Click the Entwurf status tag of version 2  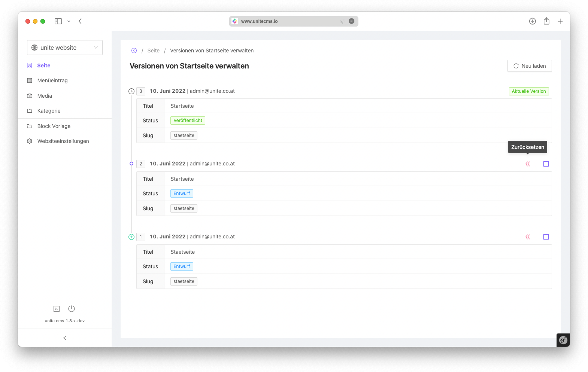coord(182,193)
